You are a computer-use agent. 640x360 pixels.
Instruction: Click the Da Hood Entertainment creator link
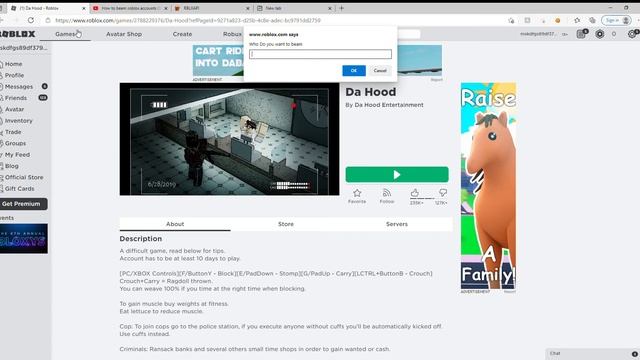click(x=389, y=105)
